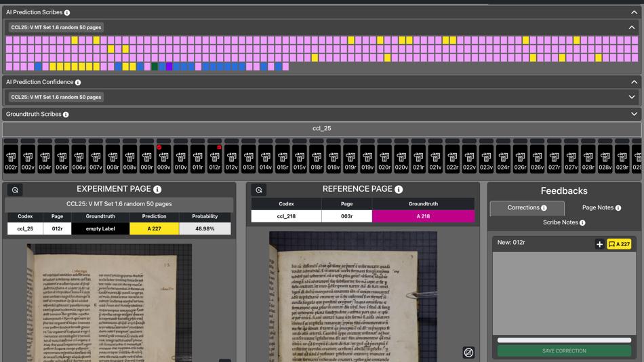Click info icon beside AI Prediction Scribes

[67, 13]
